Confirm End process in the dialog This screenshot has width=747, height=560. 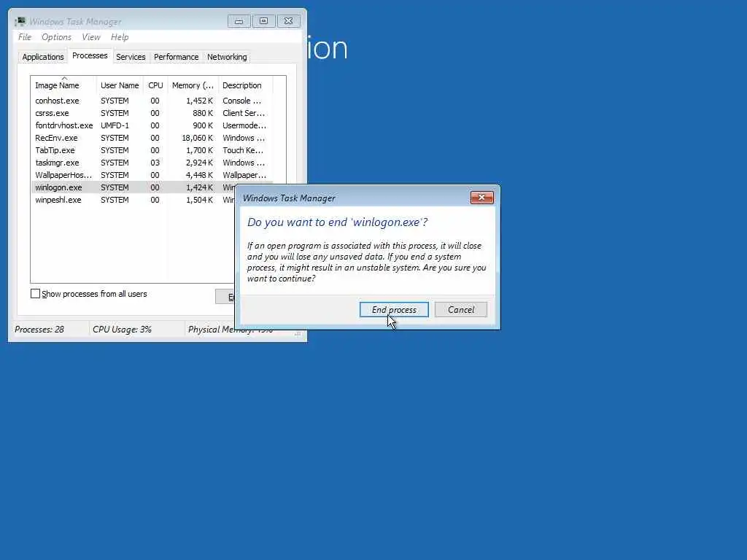394,309
